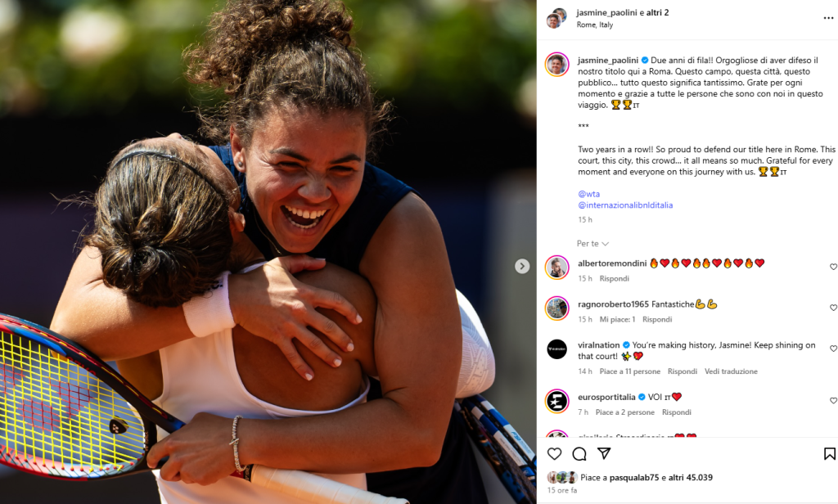Like ragnoroberto1965's comment heart

coord(832,308)
